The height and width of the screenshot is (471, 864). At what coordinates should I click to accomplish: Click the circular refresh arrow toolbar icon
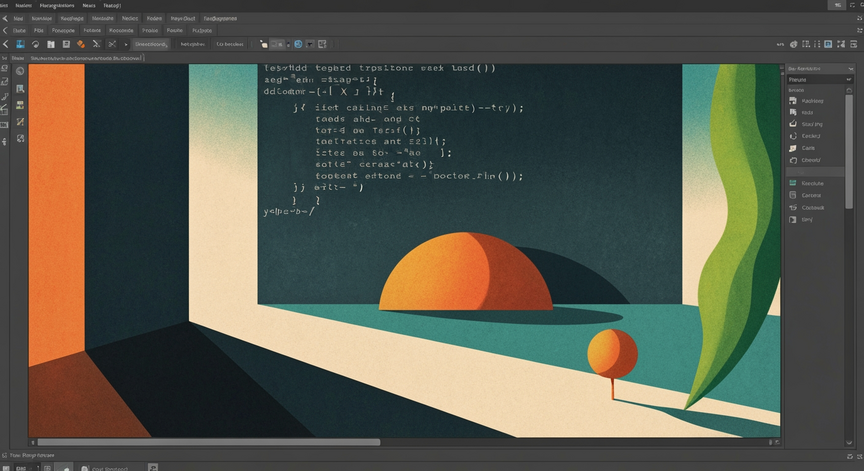(x=36, y=44)
